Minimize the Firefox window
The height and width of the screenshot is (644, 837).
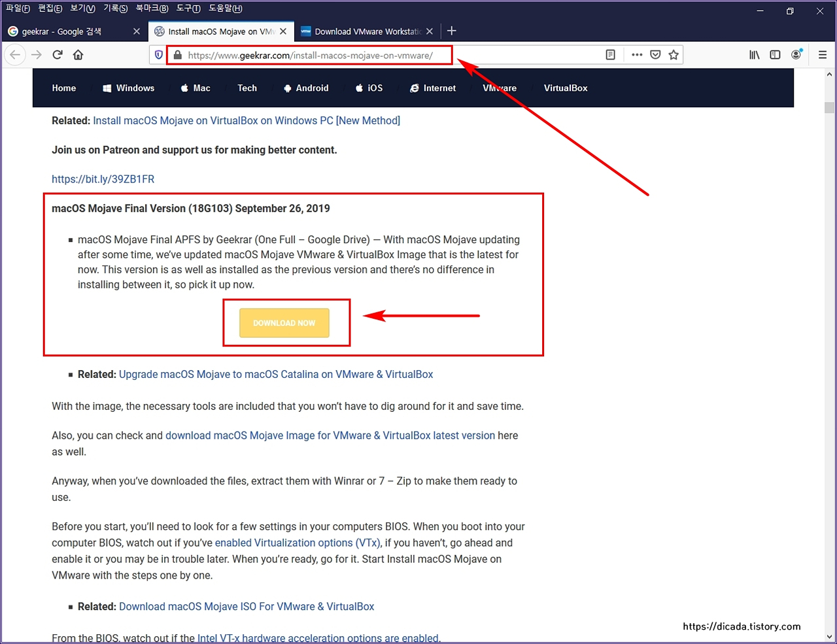click(760, 11)
